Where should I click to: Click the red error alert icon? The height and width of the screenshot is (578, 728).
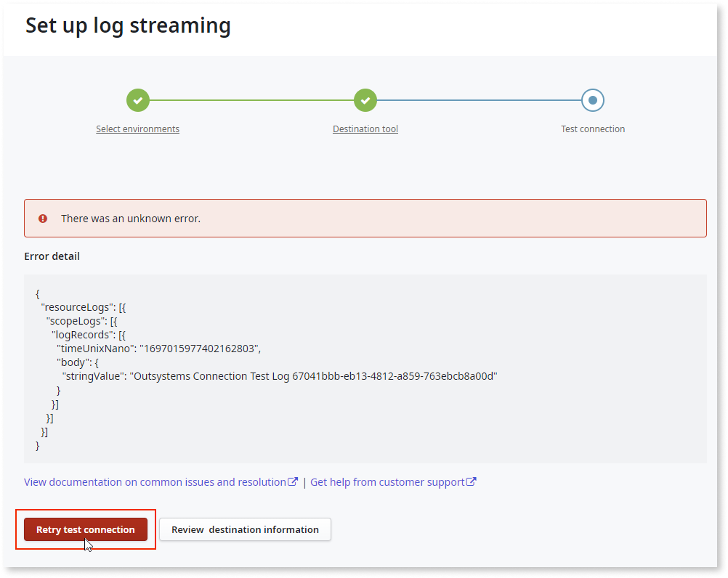(42, 218)
